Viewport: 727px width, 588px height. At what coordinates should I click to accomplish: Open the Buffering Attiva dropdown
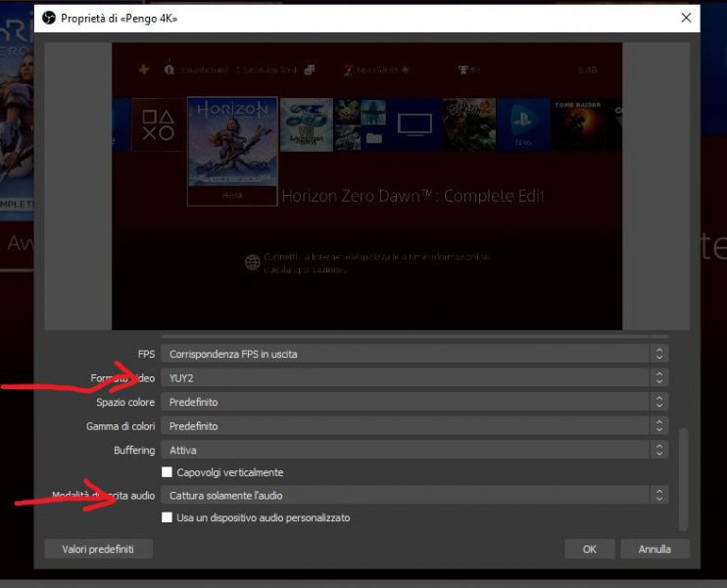(x=414, y=450)
